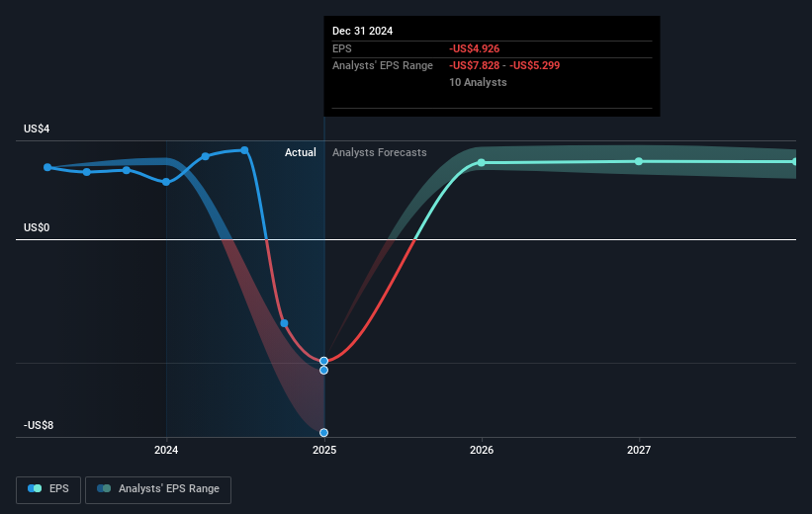Select the EPS peak point in mid-2024
Image resolution: width=812 pixels, height=514 pixels.
click(x=244, y=150)
